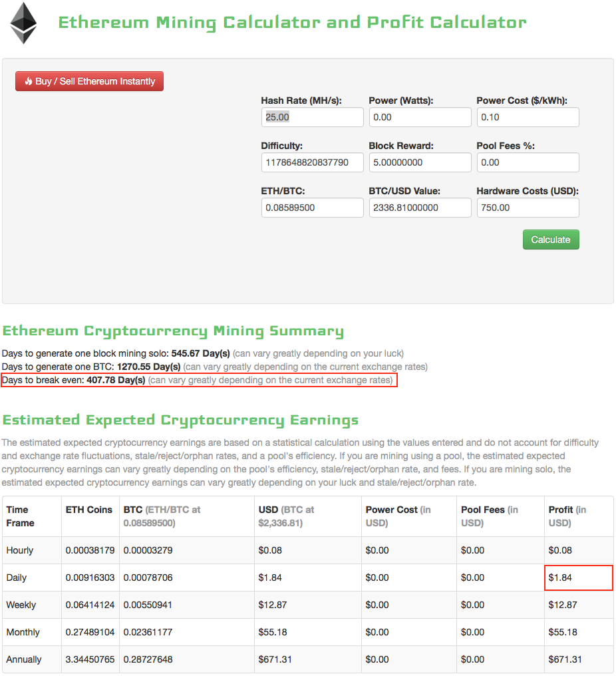
Task: Click Monthly BTC value 0.02361177
Action: pyautogui.click(x=148, y=632)
